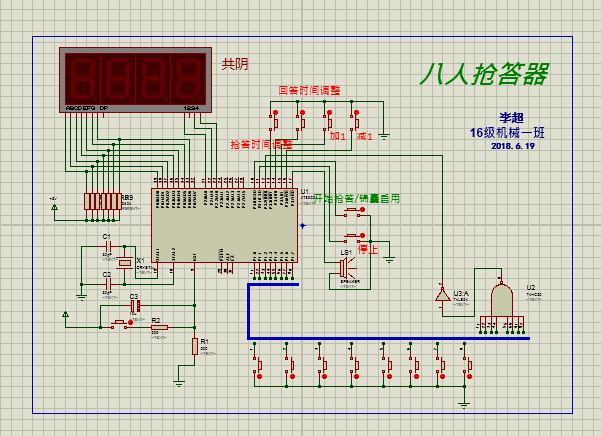Click the blue origin marker near U1
Image resolution: width=601 pixels, height=436 pixels.
click(x=303, y=226)
